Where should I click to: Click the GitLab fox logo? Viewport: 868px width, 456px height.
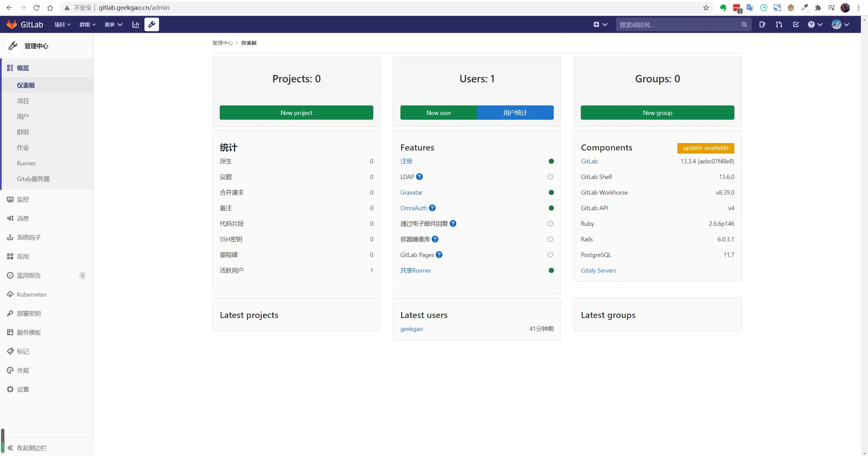click(12, 24)
